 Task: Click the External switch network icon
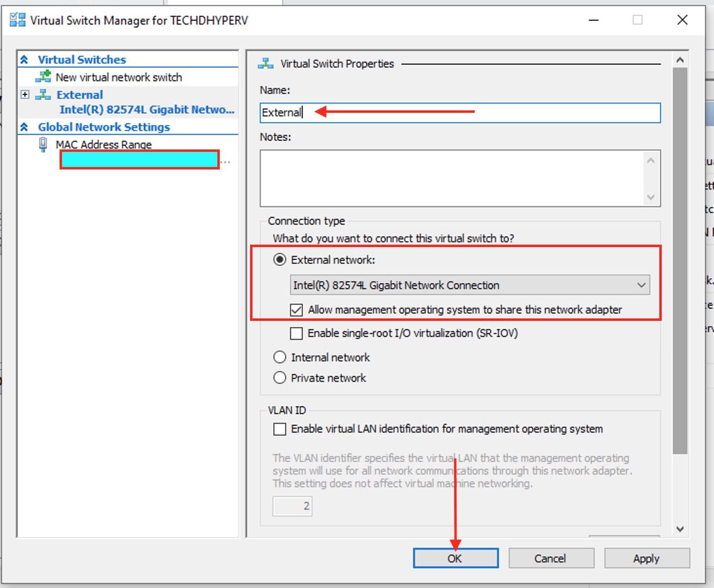[x=43, y=94]
